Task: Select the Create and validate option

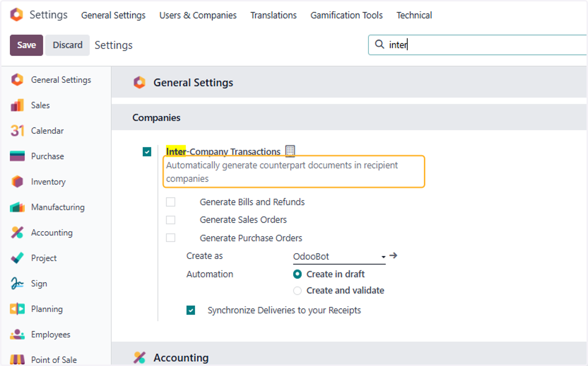Action: point(297,290)
